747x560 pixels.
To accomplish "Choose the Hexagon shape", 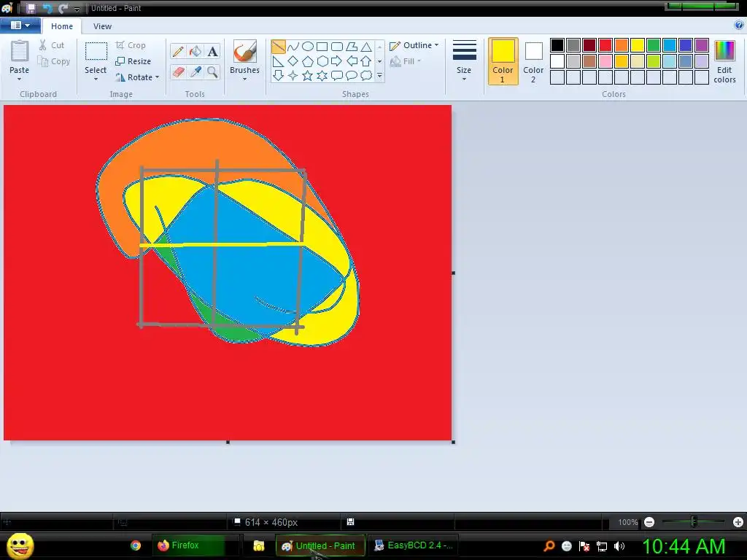I will [322, 61].
